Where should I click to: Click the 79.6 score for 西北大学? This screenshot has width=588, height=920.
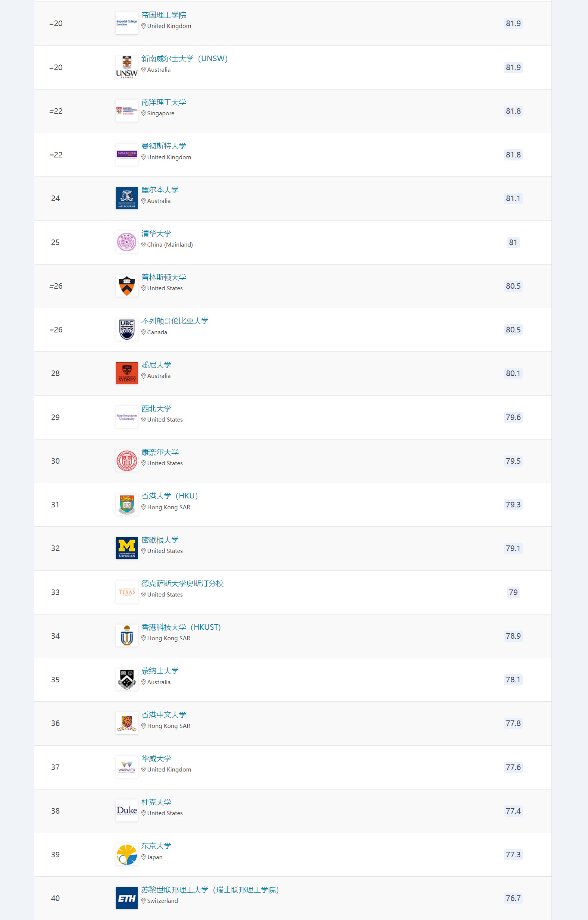pos(513,417)
